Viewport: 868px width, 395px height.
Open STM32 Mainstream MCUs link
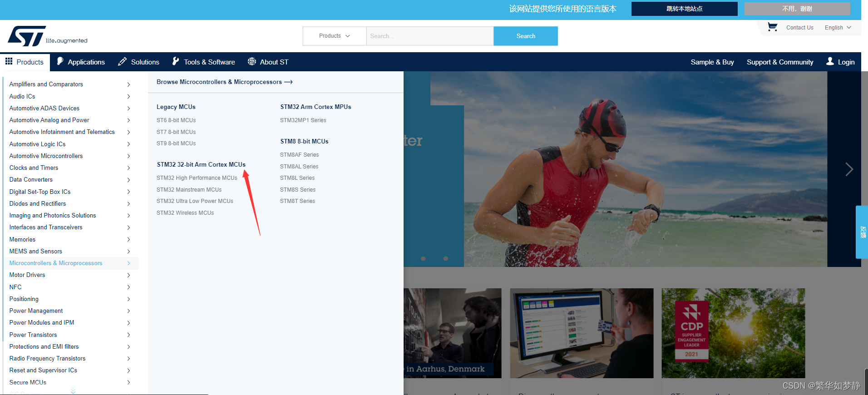(x=189, y=190)
